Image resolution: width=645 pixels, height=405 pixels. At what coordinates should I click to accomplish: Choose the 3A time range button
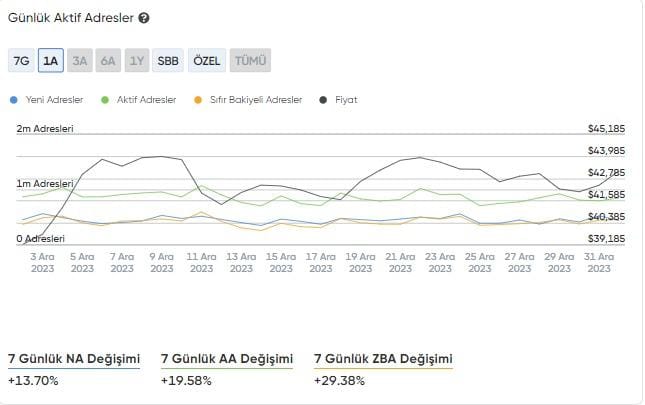80,61
